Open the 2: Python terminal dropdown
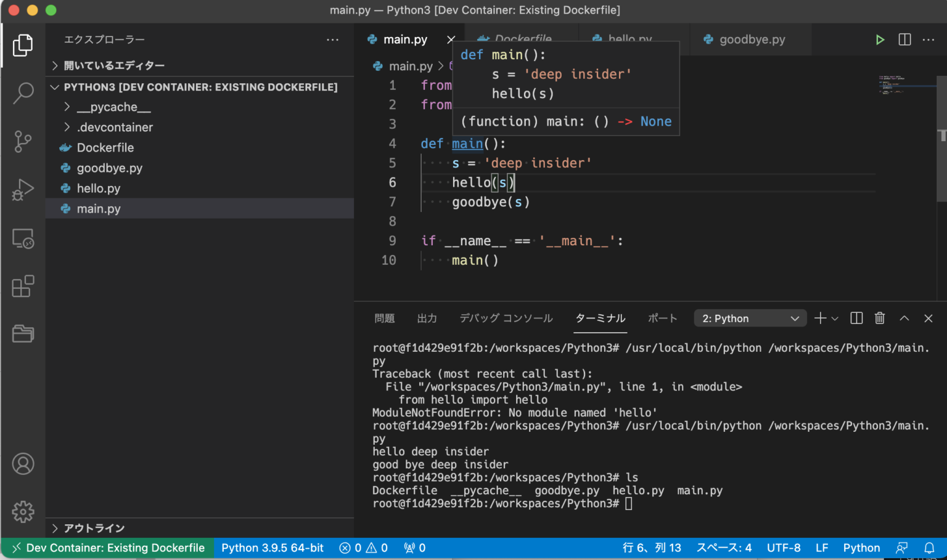947x560 pixels. 750,318
